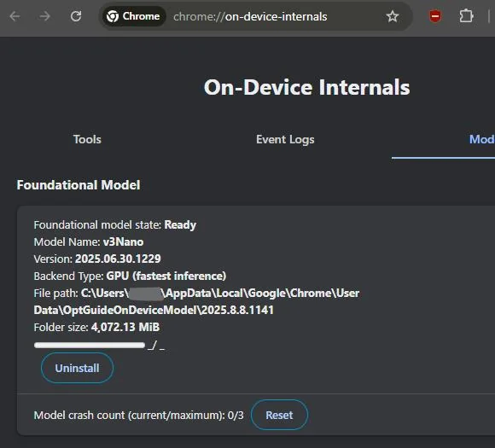Viewport: 495px width, 448px height.
Task: Bookmark this page with the star icon
Action: (393, 16)
